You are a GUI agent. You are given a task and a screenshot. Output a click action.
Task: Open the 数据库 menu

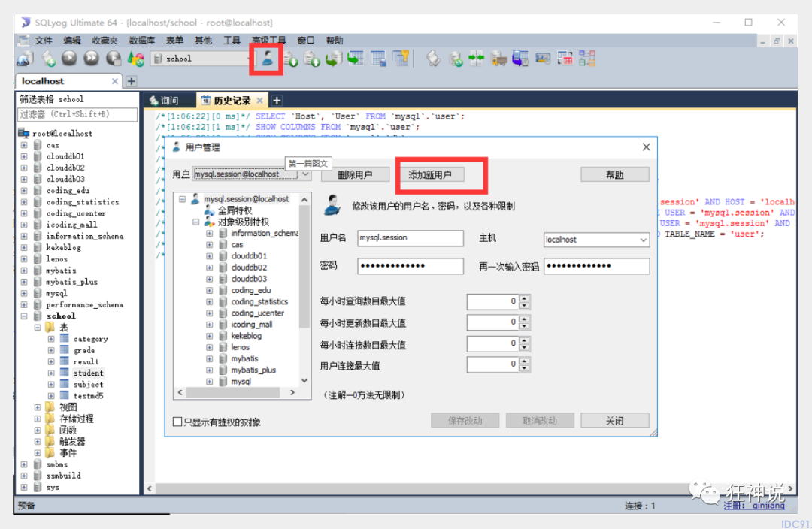[x=142, y=41]
